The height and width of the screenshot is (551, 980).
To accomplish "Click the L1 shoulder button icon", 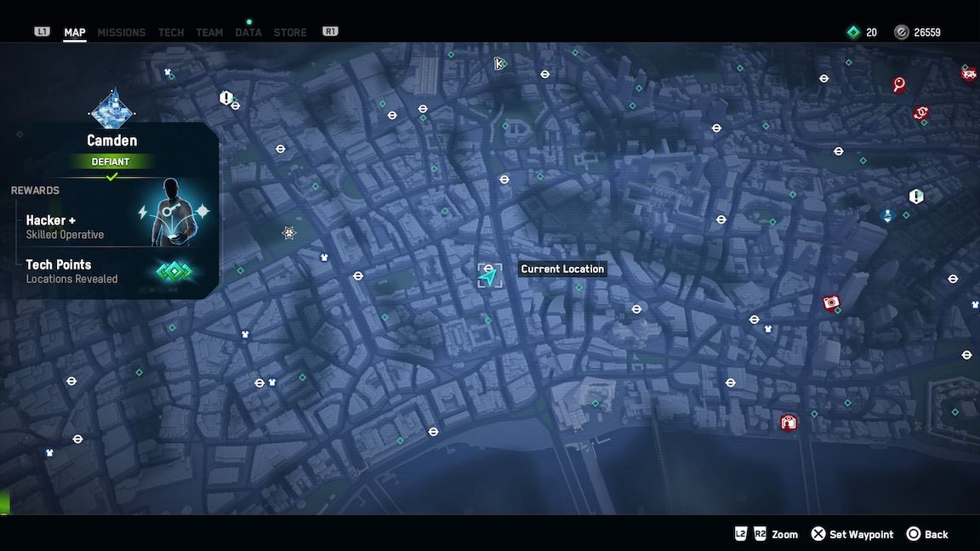I will point(42,31).
